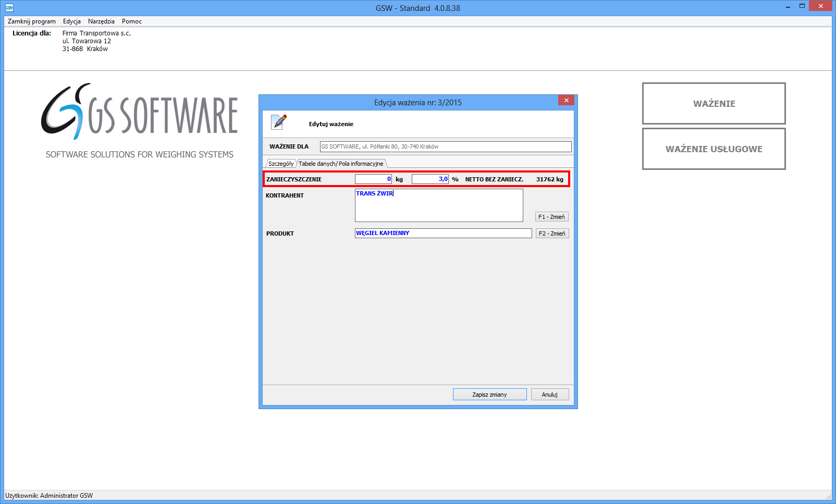
Task: Open the Narzędzia menu
Action: pyautogui.click(x=101, y=21)
